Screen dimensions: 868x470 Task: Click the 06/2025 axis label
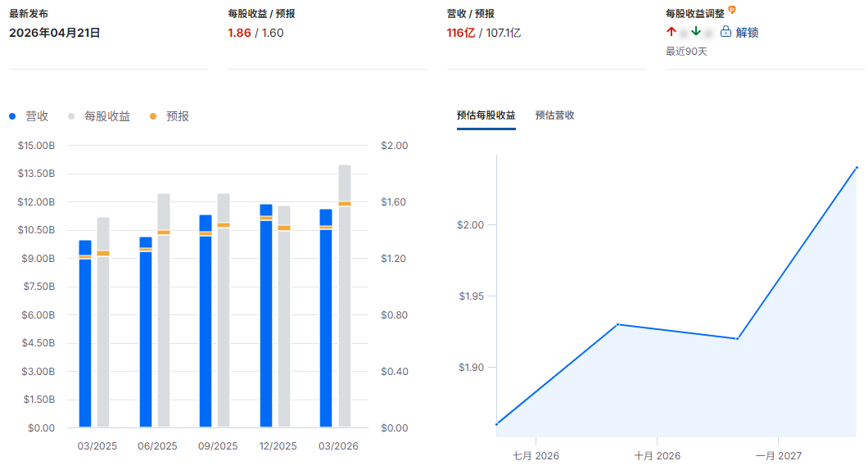(x=157, y=446)
